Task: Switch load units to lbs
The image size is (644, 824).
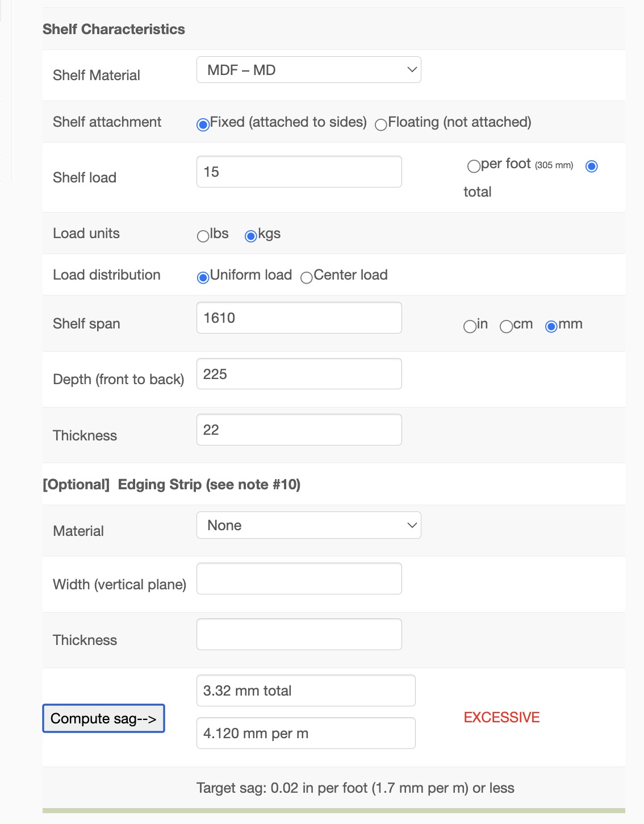Action: click(203, 236)
